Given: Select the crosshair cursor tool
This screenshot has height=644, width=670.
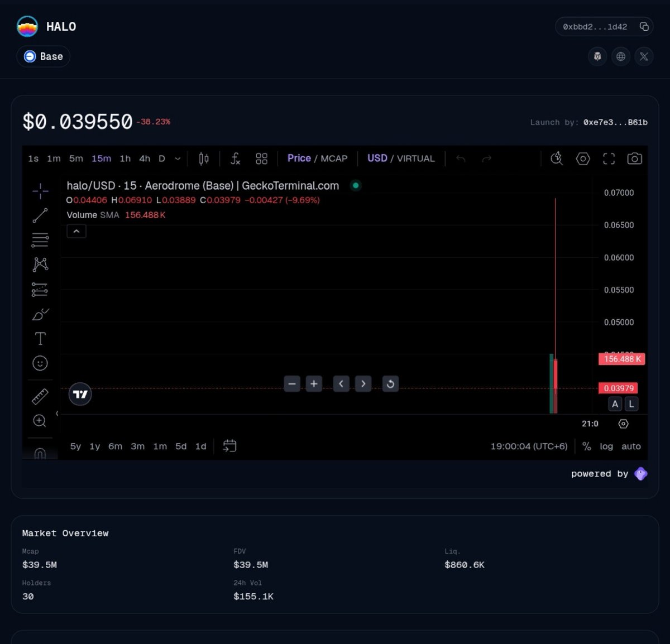Looking at the screenshot, I should coord(40,191).
